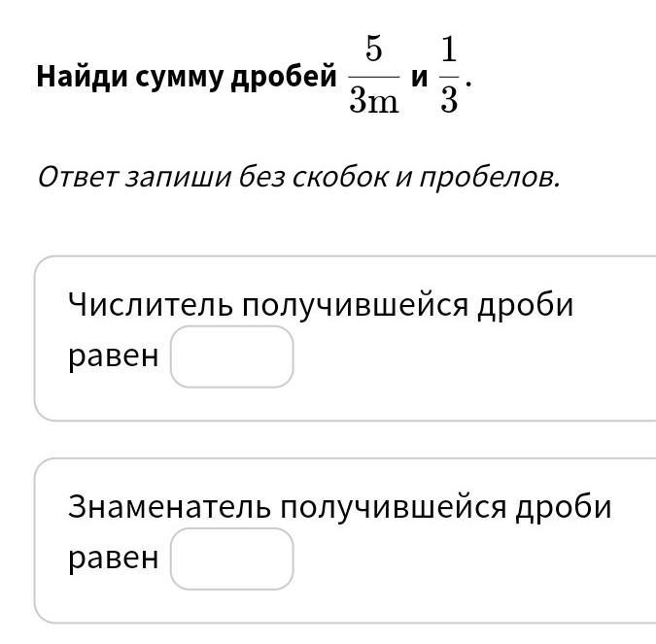Viewport: 656px width, 644px height.
Task: Click 'равен' next to denominator field
Action: coord(113,559)
